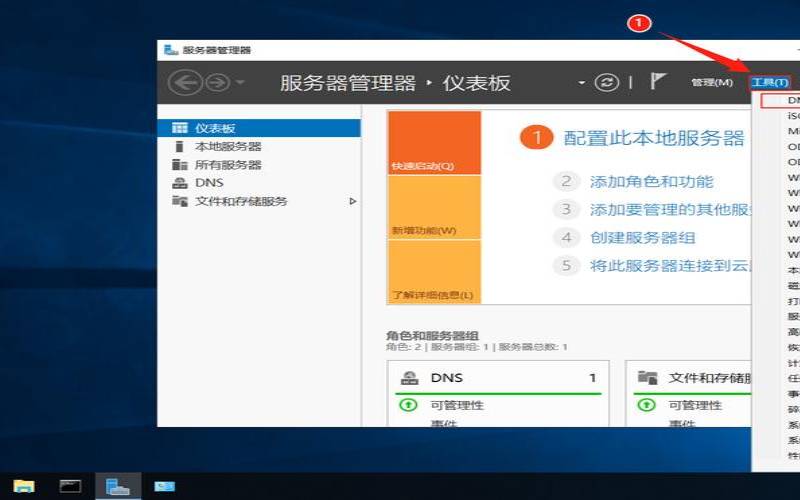Open the 管理(M) menu
The width and height of the screenshot is (800, 500).
tap(712, 82)
